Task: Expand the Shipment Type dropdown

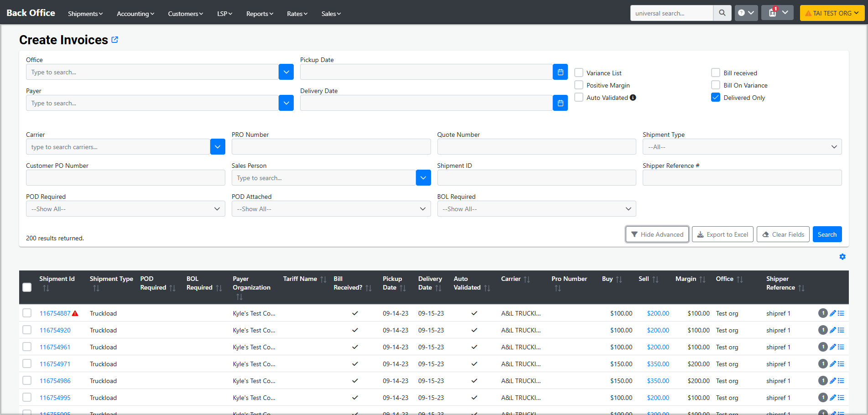Action: tap(742, 147)
